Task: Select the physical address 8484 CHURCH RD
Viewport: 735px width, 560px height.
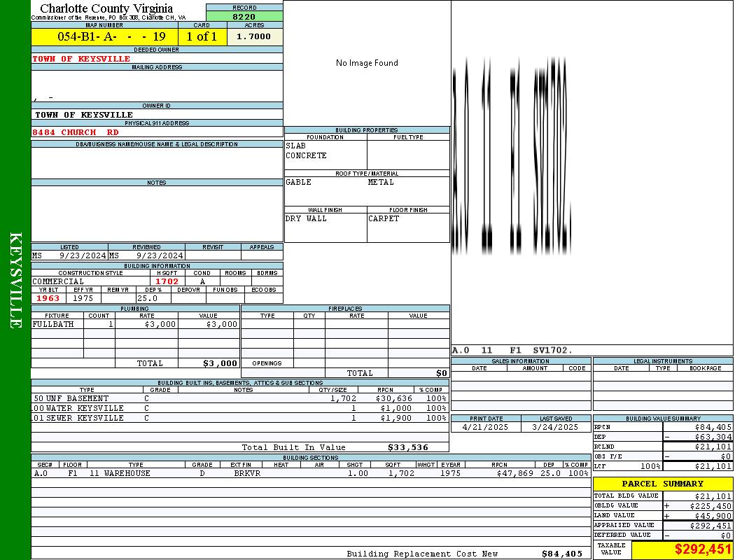Action: point(76,132)
